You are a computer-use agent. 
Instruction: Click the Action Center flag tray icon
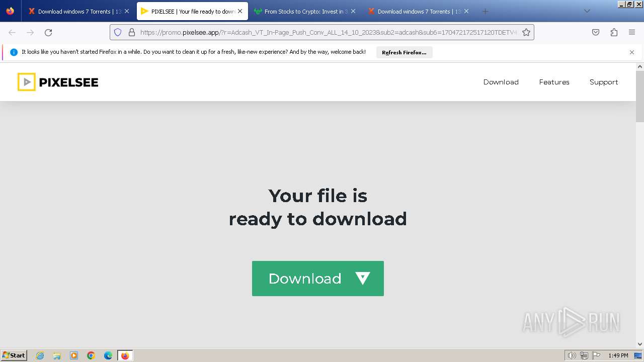tap(596, 355)
